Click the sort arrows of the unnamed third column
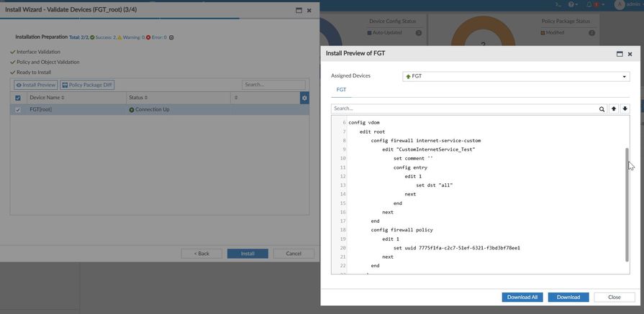 tap(236, 98)
